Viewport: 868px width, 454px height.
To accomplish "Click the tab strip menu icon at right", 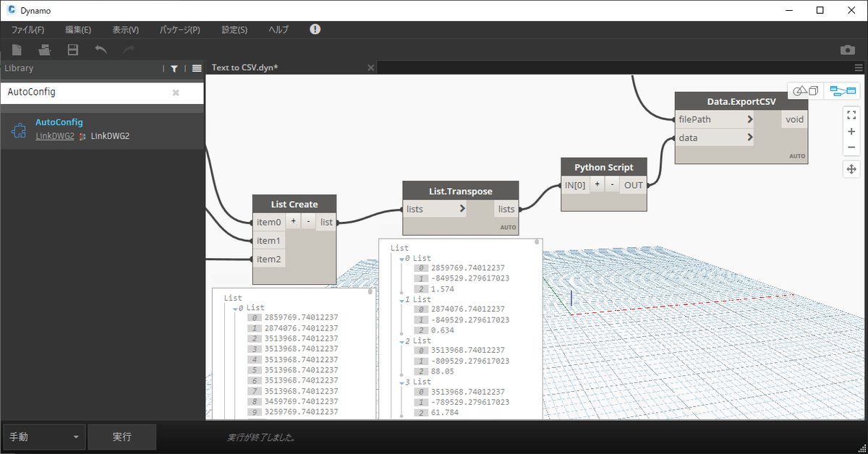I will pyautogui.click(x=859, y=68).
